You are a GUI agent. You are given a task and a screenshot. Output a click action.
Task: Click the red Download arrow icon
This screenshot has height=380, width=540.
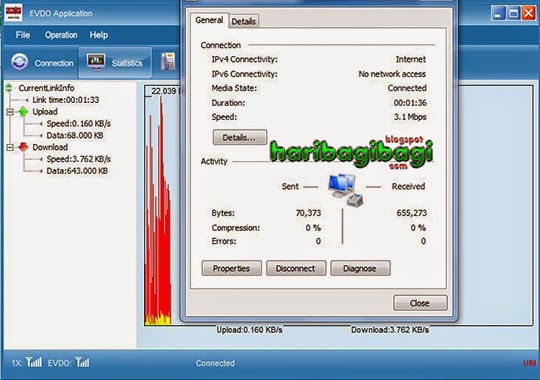23,147
